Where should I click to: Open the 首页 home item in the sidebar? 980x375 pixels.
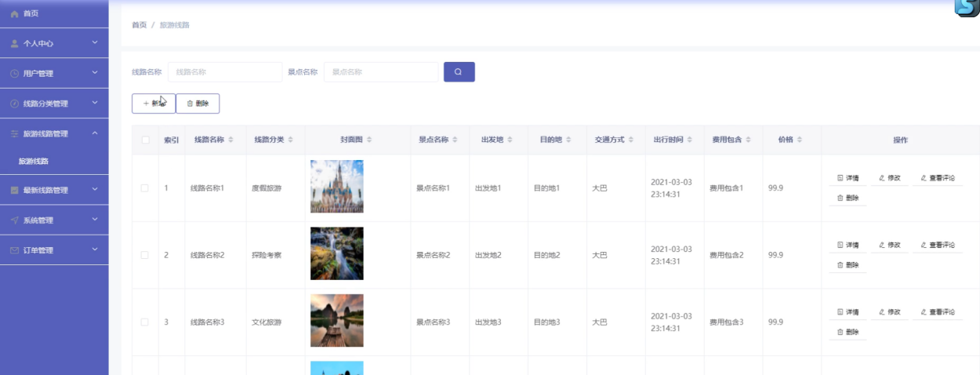tap(54, 14)
